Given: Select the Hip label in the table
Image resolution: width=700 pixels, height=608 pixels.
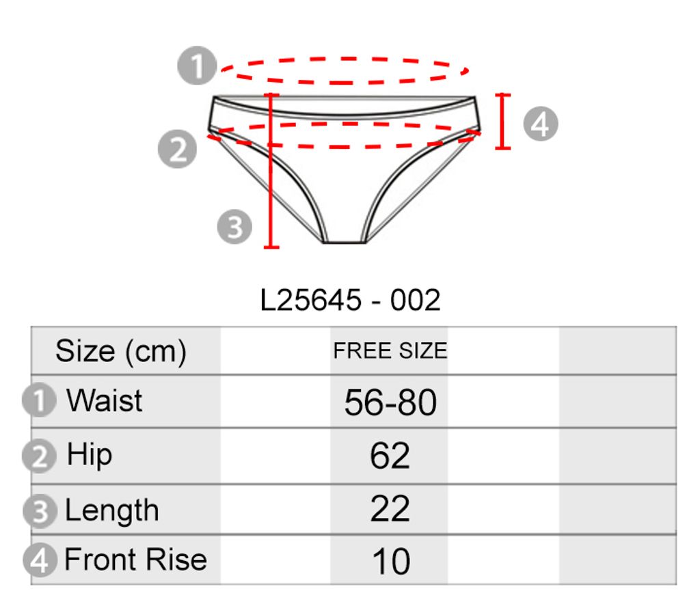Looking at the screenshot, I should point(90,455).
